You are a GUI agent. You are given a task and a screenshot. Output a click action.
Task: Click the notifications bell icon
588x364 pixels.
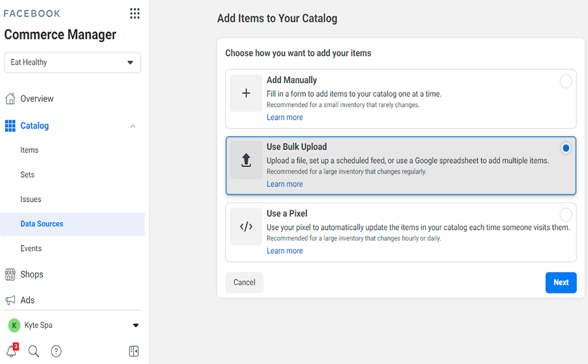[x=11, y=351]
